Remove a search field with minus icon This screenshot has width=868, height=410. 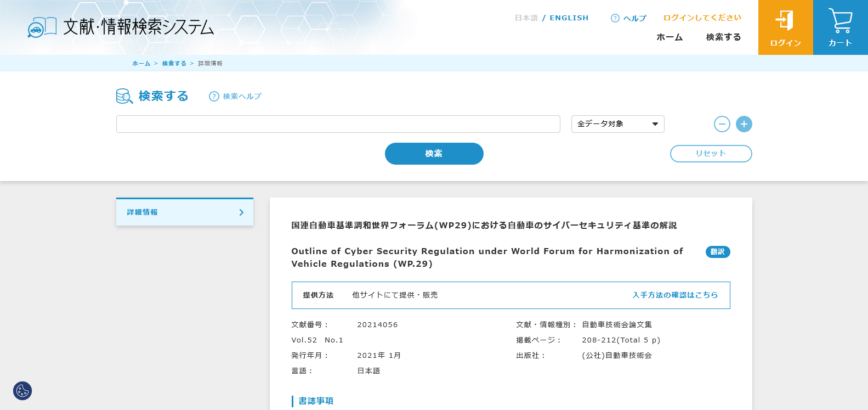722,124
